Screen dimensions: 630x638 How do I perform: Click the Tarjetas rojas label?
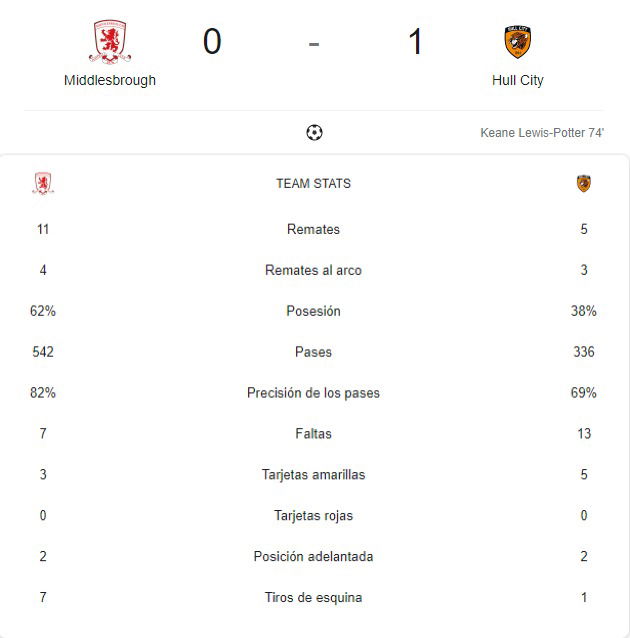[313, 516]
